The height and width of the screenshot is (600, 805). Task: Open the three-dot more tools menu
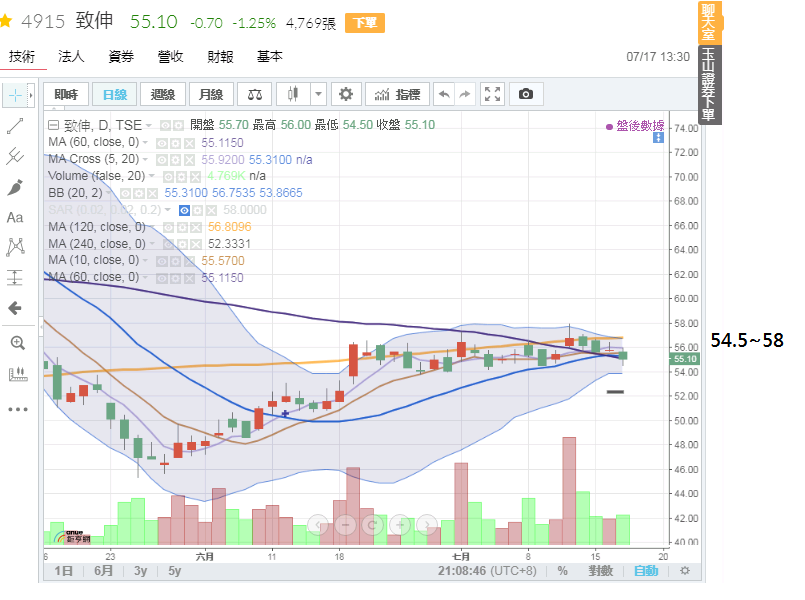click(17, 409)
